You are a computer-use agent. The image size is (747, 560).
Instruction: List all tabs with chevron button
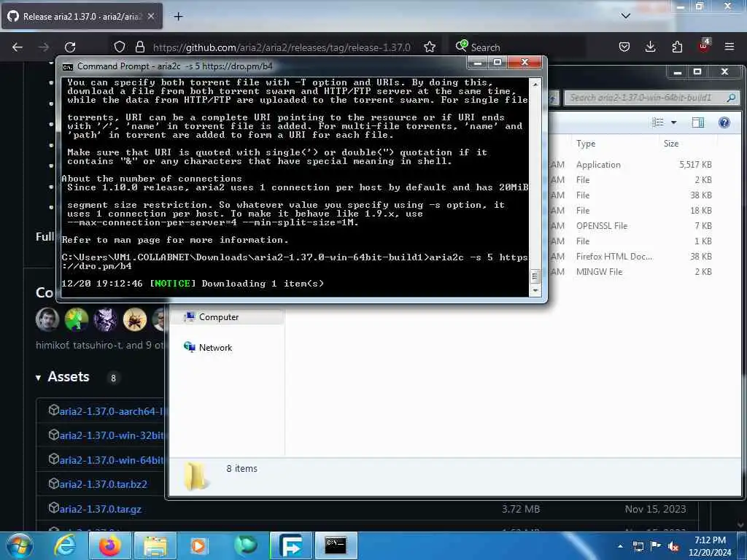625,16
